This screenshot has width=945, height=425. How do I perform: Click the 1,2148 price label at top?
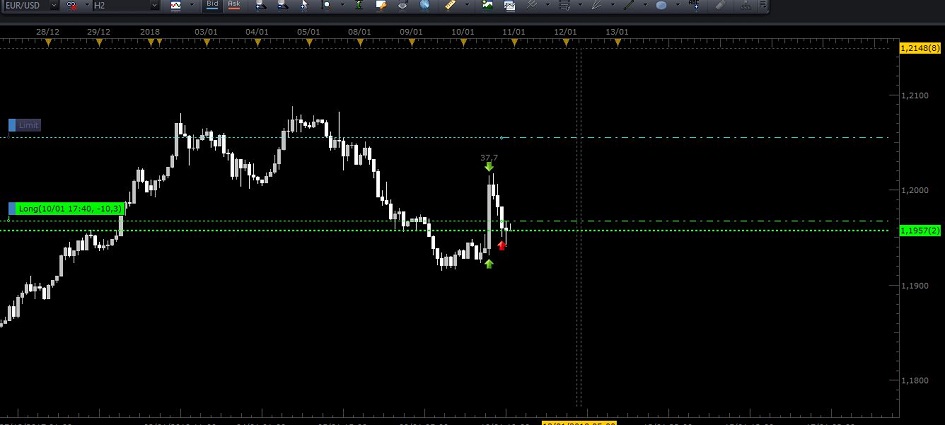[920, 48]
